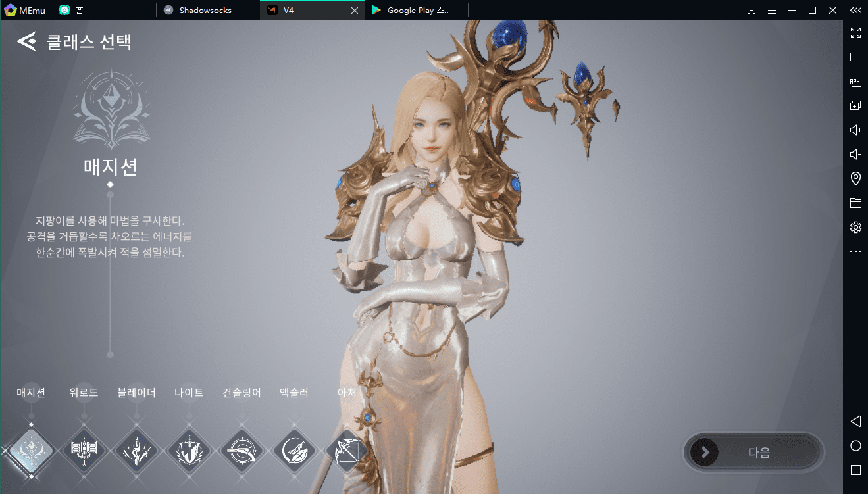Increase volume with speaker plus icon
The width and height of the screenshot is (868, 494).
tap(855, 130)
